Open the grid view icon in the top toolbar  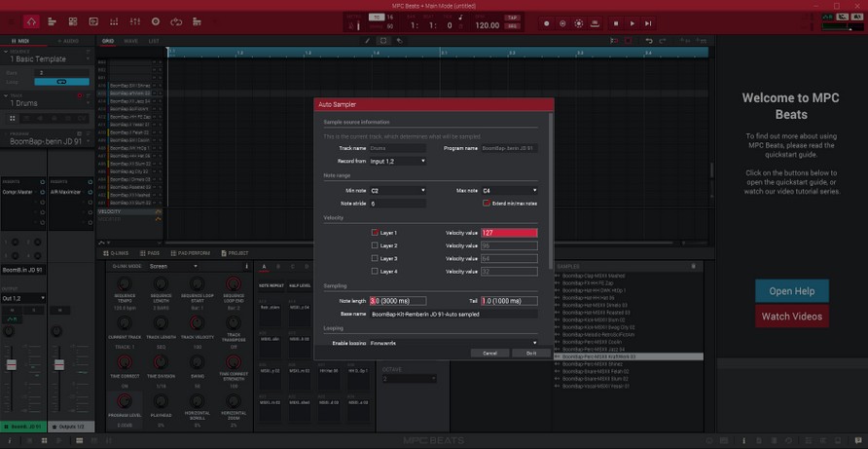pos(73,21)
